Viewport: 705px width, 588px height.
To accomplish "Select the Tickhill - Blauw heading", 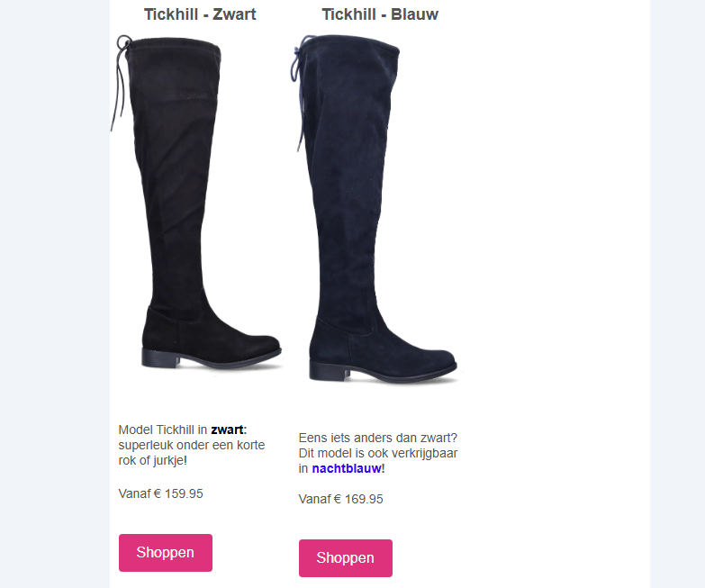I will tap(380, 14).
